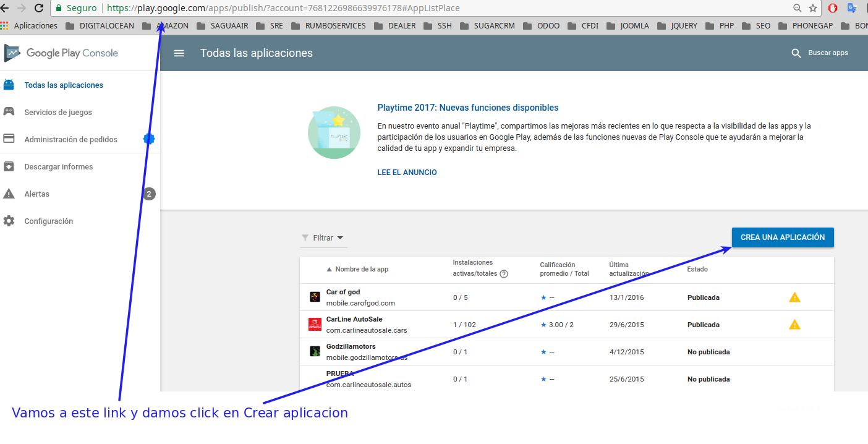Click the rating 3.00 / 2 cell
Image resolution: width=868 pixels, height=444 pixels.
click(557, 325)
